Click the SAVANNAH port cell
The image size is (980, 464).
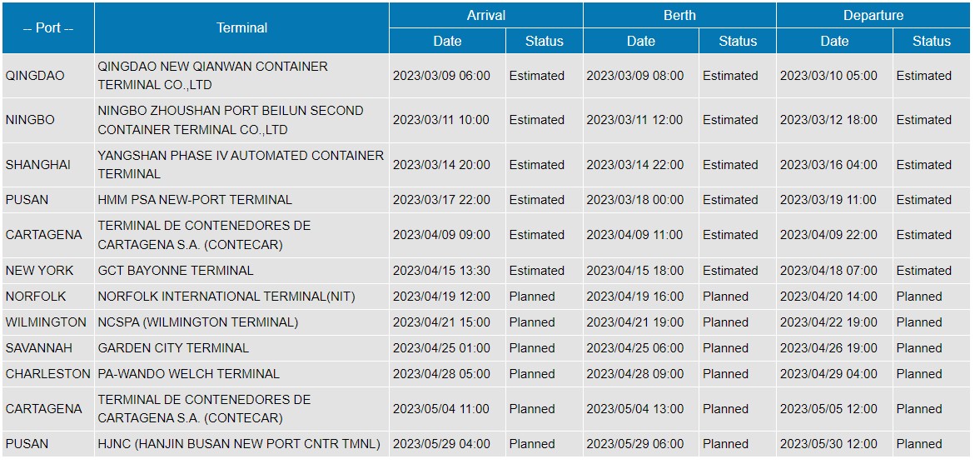point(39,348)
